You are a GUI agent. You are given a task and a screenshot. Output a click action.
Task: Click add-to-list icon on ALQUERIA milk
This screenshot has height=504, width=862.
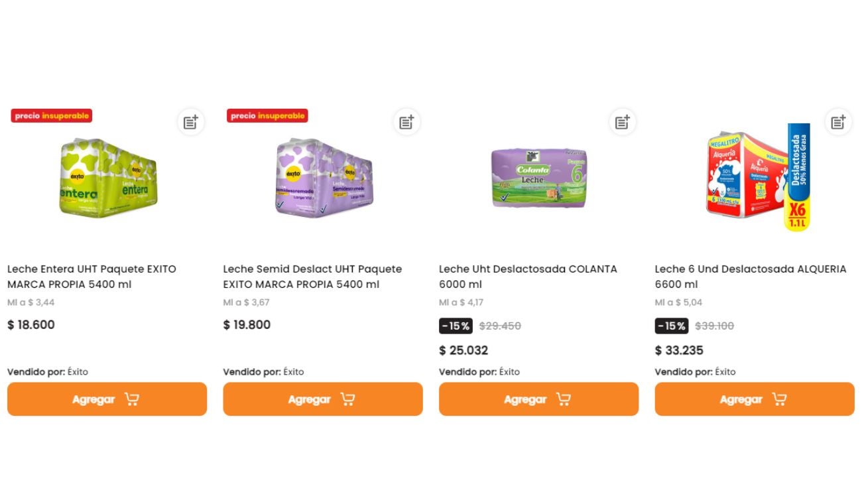click(838, 122)
